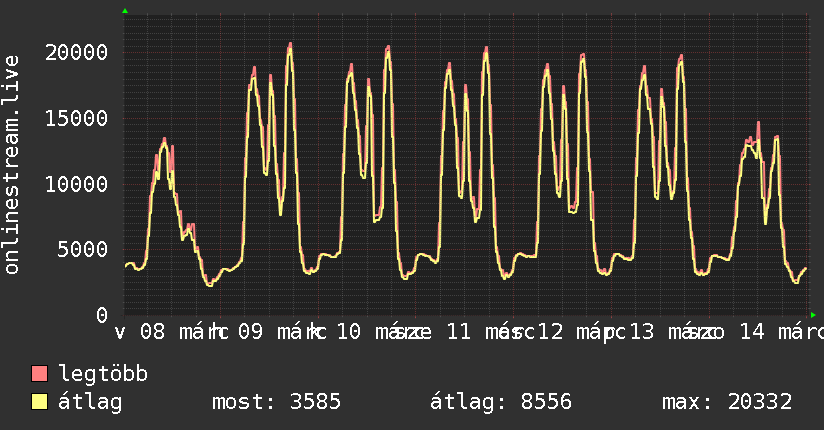Screen dimensions: 824x430
Task: Click the arrow at the x-axis right end
Action: pyautogui.click(x=813, y=315)
